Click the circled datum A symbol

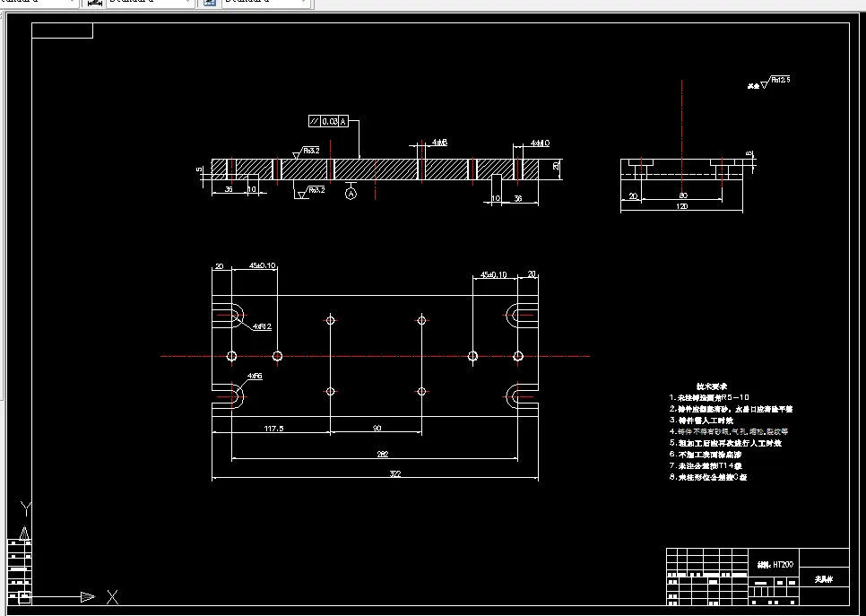pyautogui.click(x=351, y=194)
